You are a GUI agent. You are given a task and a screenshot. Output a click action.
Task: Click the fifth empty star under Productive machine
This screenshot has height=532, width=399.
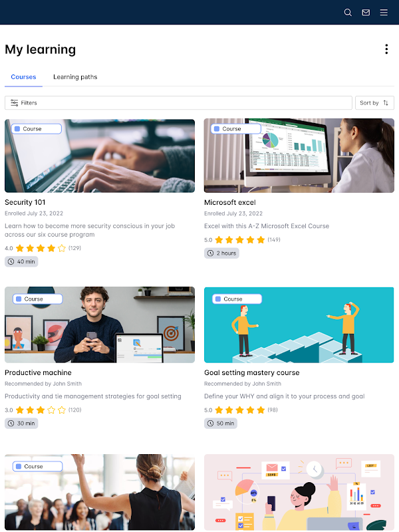pos(62,410)
